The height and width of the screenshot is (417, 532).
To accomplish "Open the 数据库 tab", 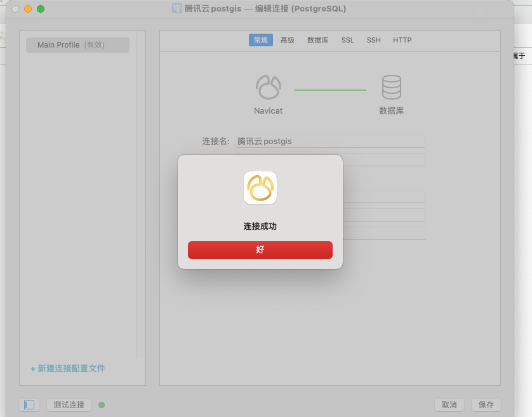I will click(318, 40).
